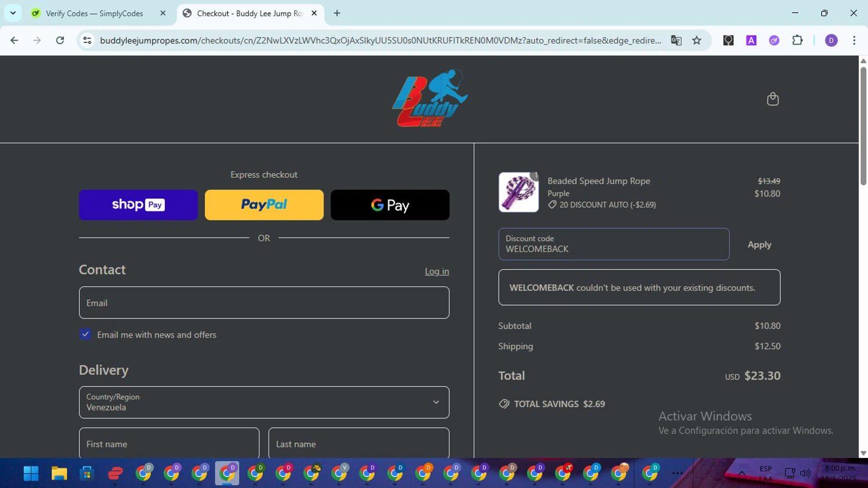Open the Windows Start menu

click(x=31, y=474)
